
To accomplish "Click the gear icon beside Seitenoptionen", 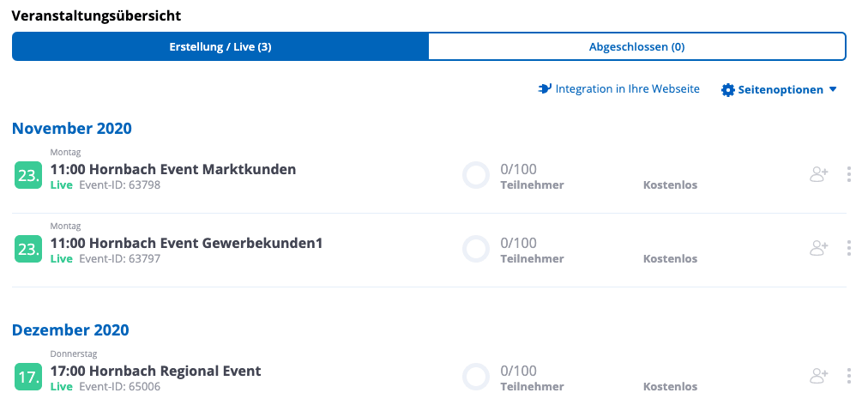I will click(x=728, y=90).
